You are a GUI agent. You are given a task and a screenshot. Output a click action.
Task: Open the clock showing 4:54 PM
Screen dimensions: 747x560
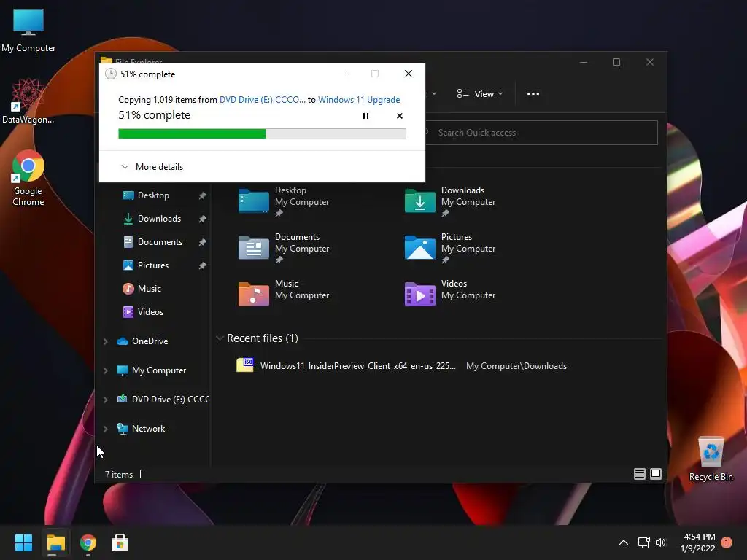click(x=698, y=542)
